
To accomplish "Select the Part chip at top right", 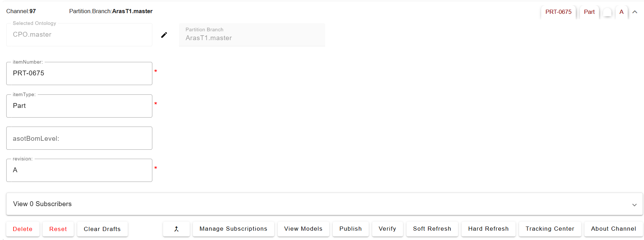I will [x=589, y=12].
